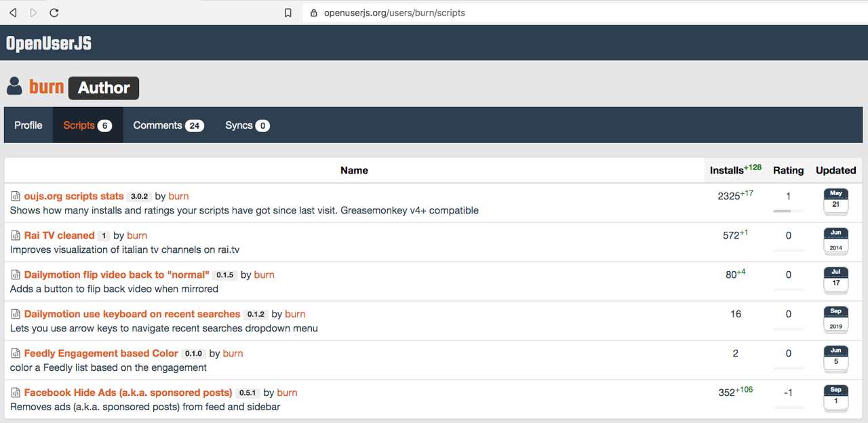Click the 3.0.2 version badge
Screen dimensions: 868x423
coord(139,197)
